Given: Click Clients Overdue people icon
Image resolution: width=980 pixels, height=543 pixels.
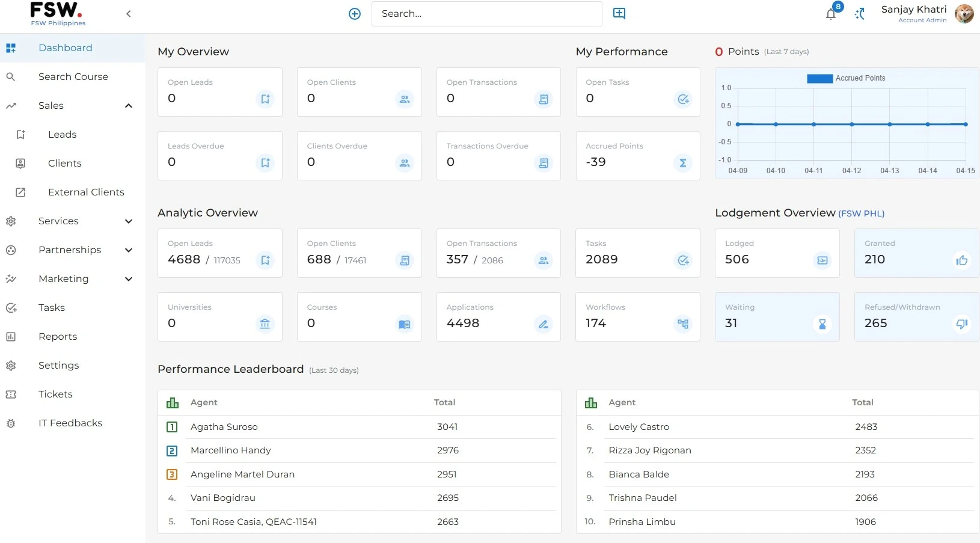Looking at the screenshot, I should point(405,163).
